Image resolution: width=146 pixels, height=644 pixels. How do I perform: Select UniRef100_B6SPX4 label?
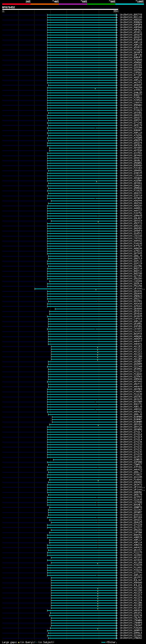click(x=131, y=334)
